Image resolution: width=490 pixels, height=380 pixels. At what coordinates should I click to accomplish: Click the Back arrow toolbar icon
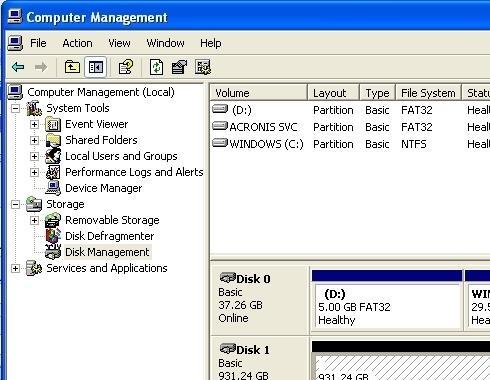coord(18,67)
